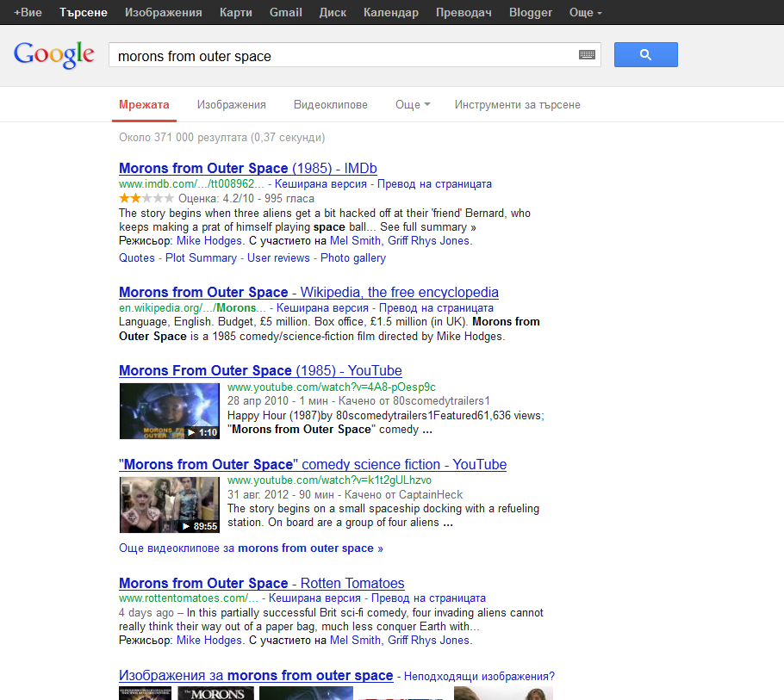The image size is (784, 700).
Task: Click the Неподходящи изображения? link
Action: click(x=480, y=677)
